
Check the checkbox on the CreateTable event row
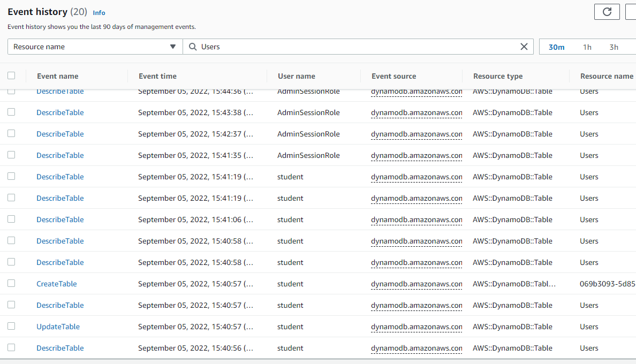(11, 283)
